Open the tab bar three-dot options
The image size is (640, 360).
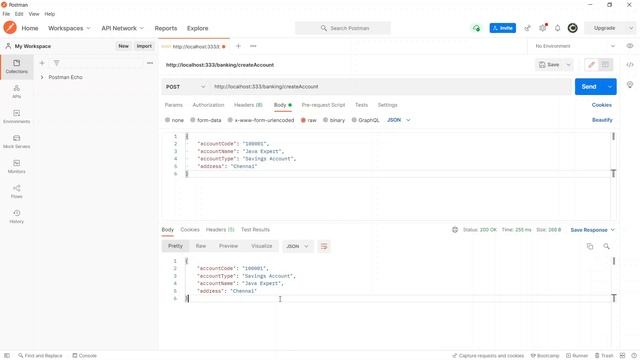pos(253,46)
